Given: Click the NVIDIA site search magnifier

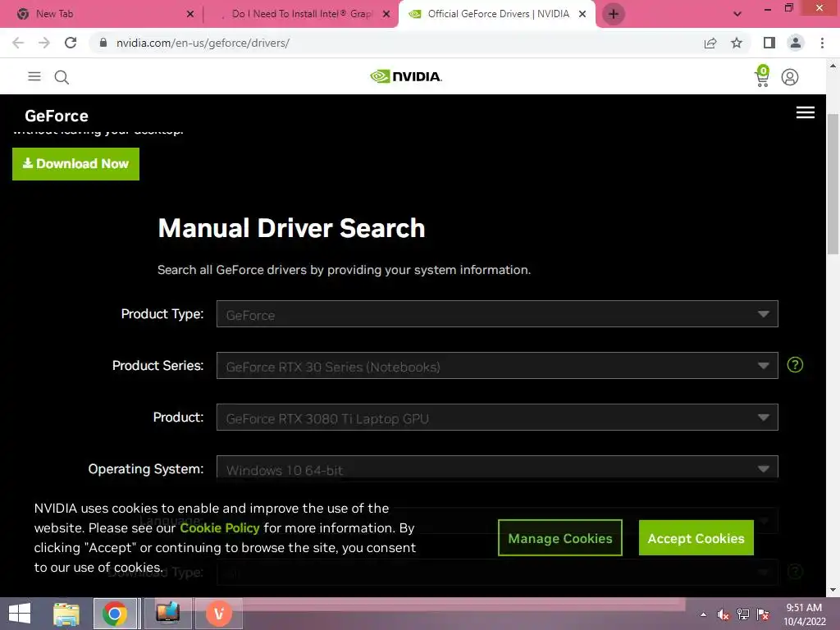Looking at the screenshot, I should tap(62, 77).
